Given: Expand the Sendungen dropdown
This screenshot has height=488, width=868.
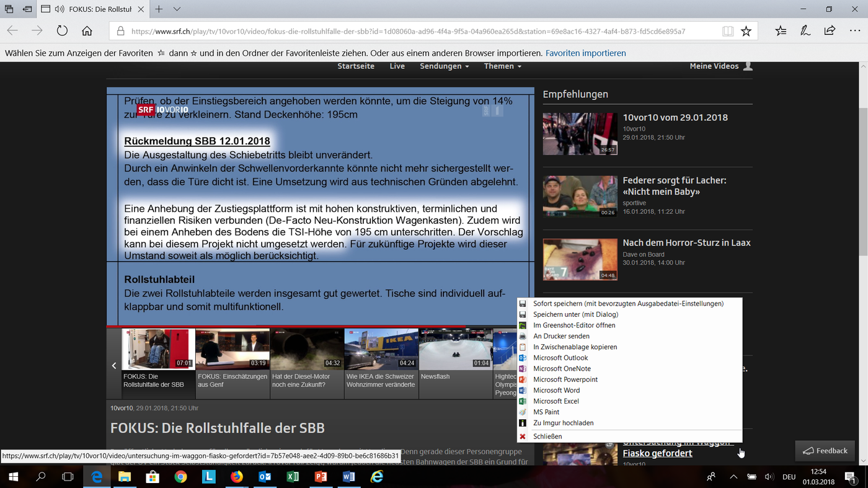Looking at the screenshot, I should (444, 66).
